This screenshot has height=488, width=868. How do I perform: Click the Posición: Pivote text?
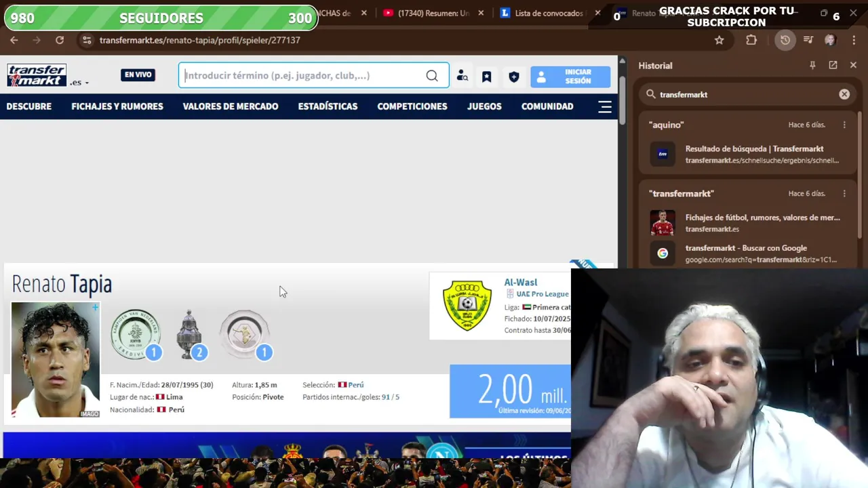point(258,396)
